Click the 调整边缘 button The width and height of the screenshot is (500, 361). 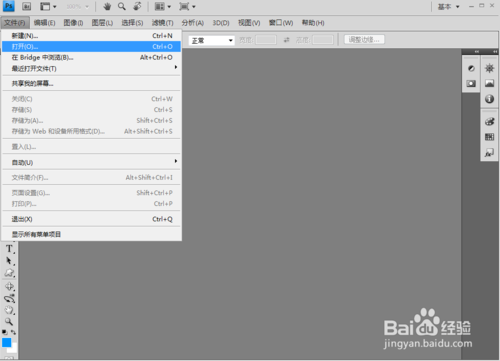tap(364, 40)
